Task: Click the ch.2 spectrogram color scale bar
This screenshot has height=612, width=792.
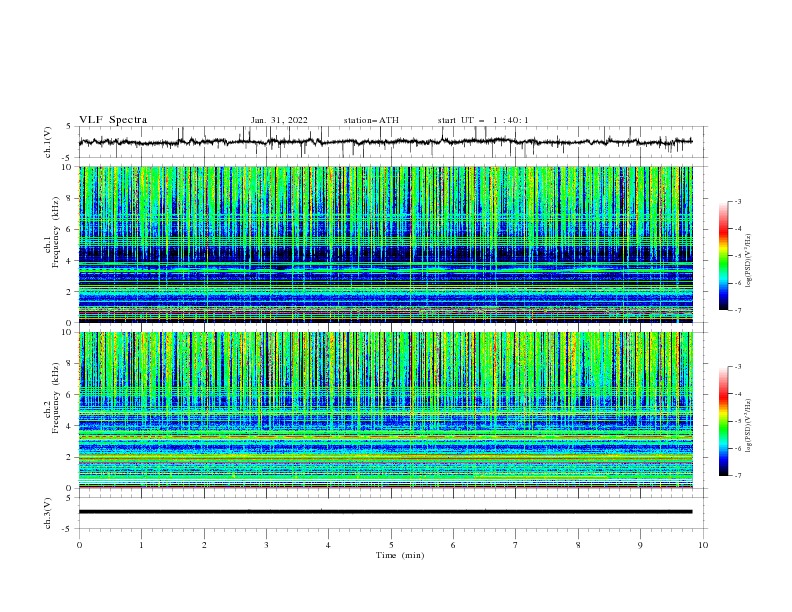Action: (723, 421)
